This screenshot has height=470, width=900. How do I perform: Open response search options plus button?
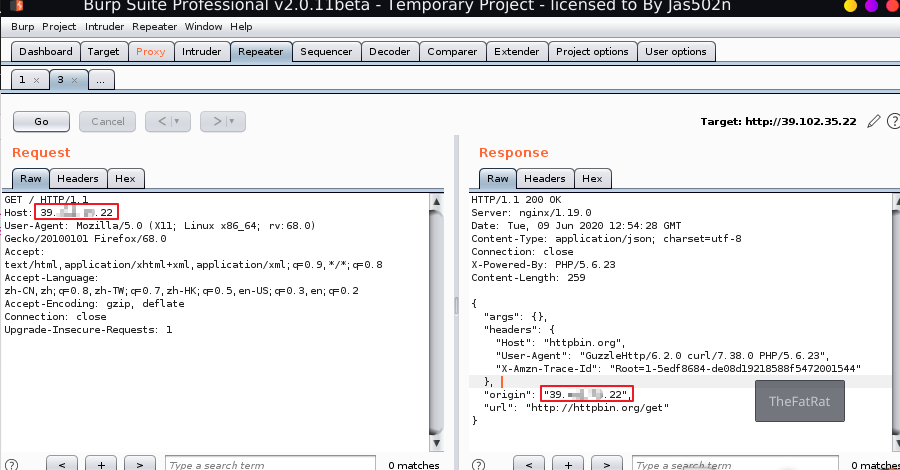(x=569, y=465)
